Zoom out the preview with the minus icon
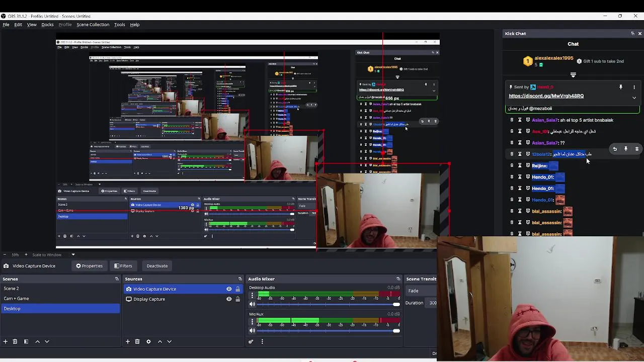The image size is (644, 362). point(5,254)
